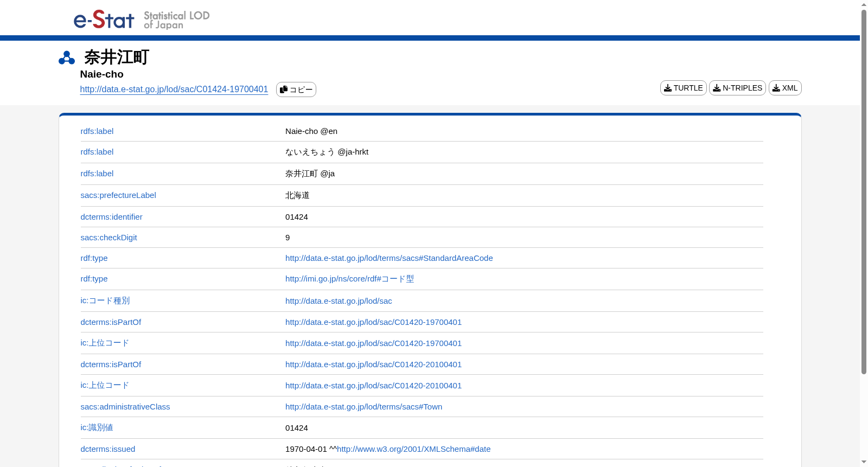The width and height of the screenshot is (868, 467).
Task: Click the 奈井江町 page heading
Action: click(117, 57)
